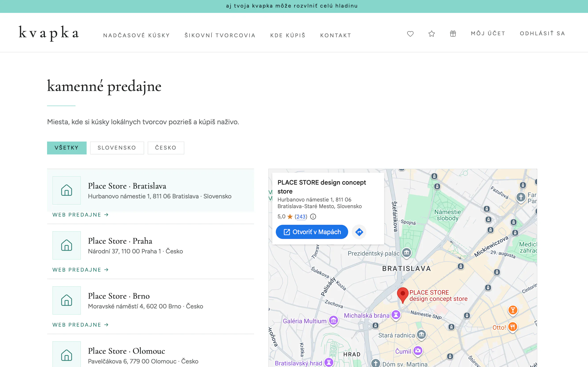Screen dimensions: 588x367
Task: Click the favorites star icon in header
Action: coord(432,34)
